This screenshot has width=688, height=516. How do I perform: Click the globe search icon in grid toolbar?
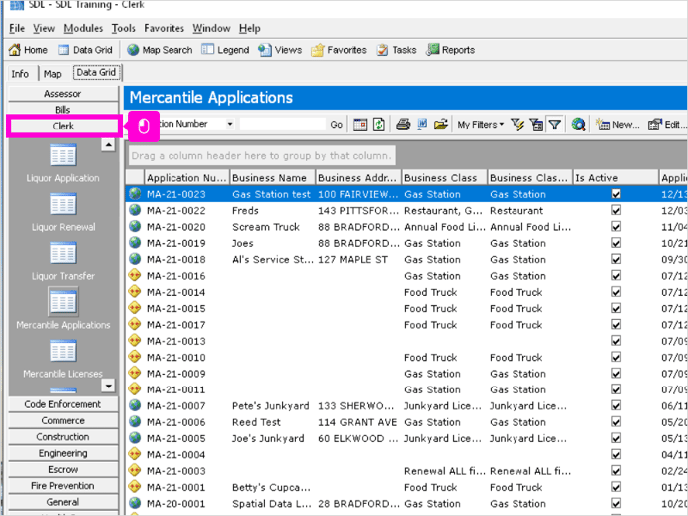(578, 125)
